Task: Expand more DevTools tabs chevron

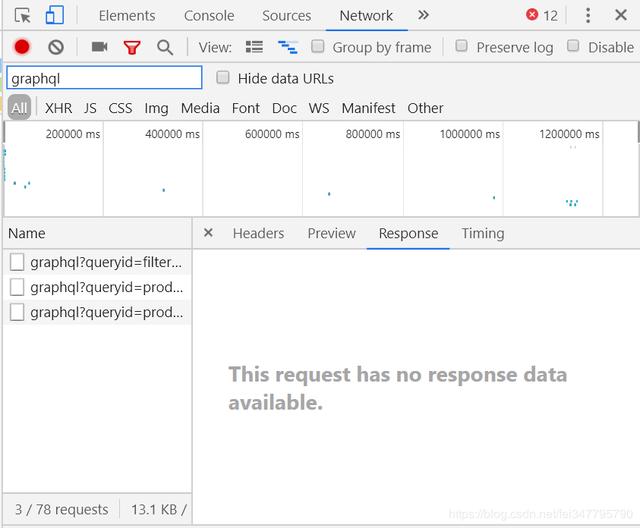Action: 423,16
